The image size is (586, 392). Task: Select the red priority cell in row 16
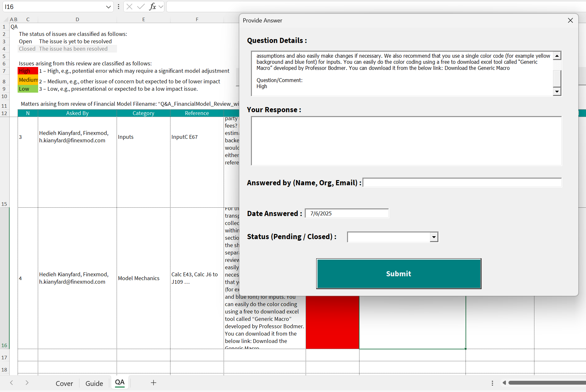pyautogui.click(x=333, y=322)
